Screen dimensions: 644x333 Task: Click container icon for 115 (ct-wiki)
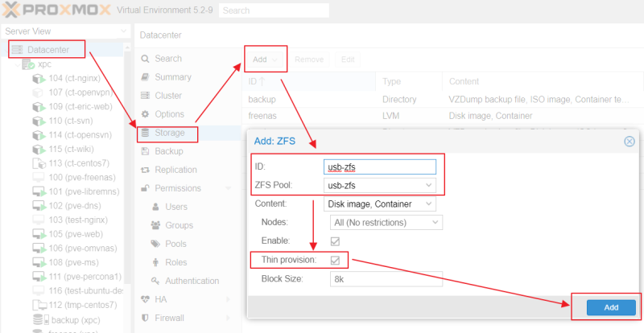click(39, 149)
